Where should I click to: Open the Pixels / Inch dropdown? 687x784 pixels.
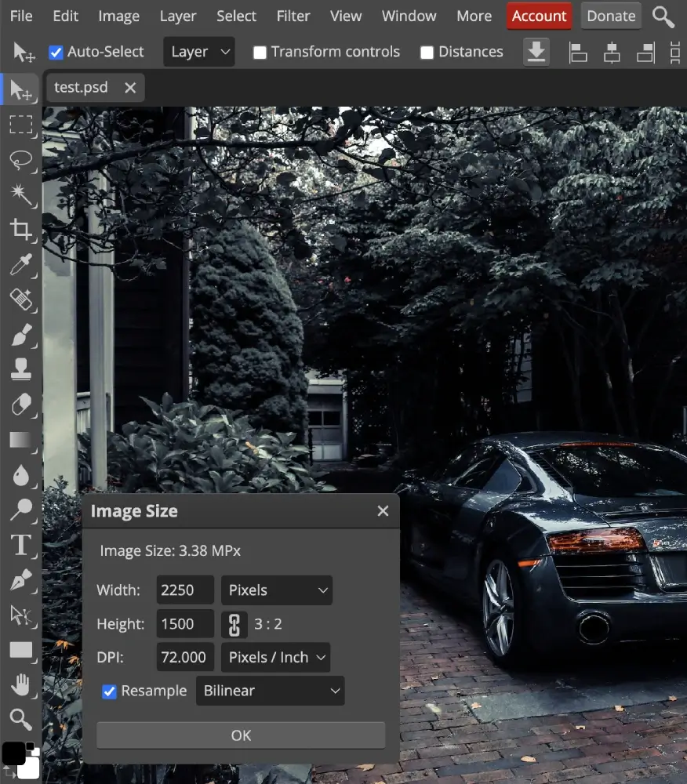click(x=276, y=658)
